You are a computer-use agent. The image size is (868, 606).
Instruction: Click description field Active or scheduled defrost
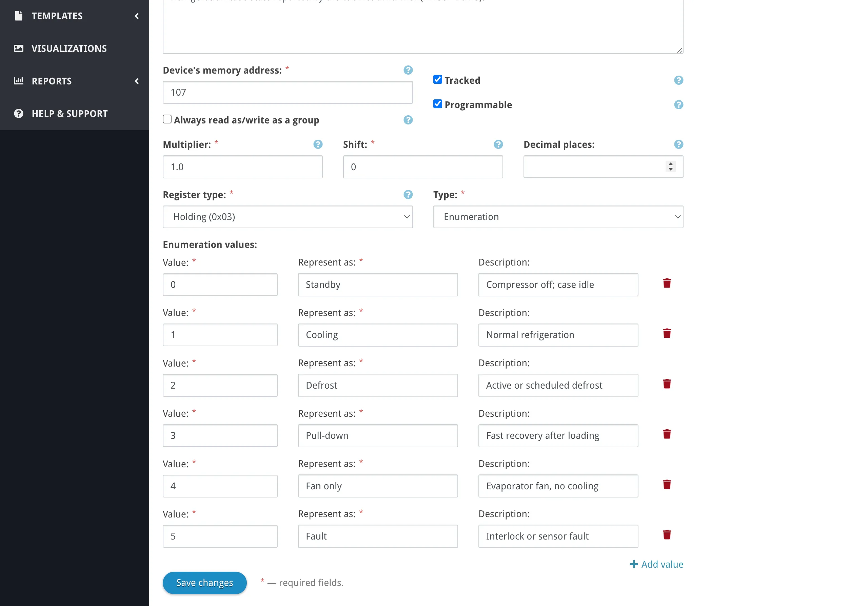click(558, 385)
